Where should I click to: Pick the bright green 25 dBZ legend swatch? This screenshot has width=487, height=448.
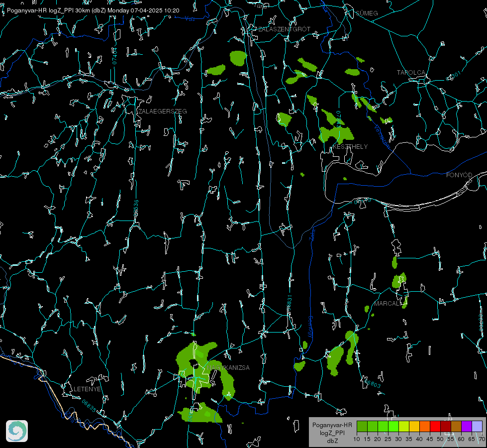[x=393, y=426]
